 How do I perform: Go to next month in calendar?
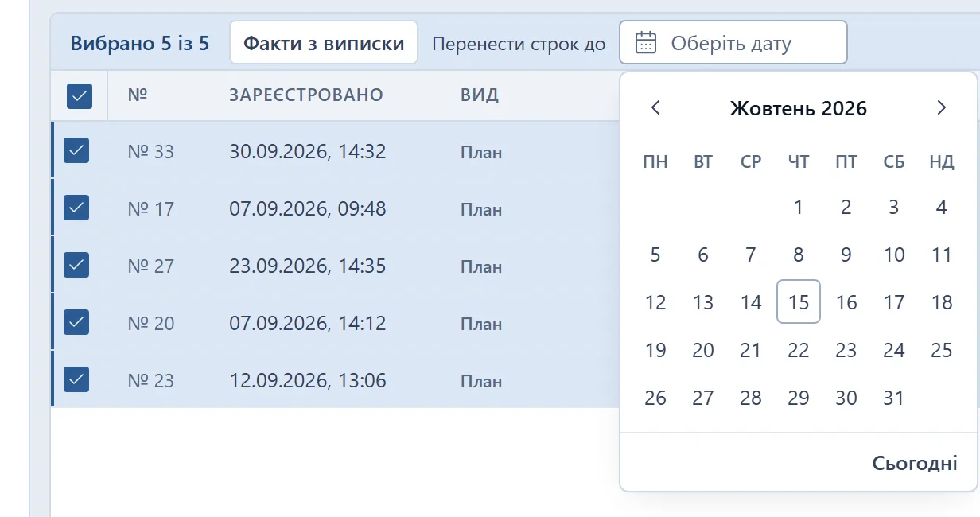(x=942, y=107)
